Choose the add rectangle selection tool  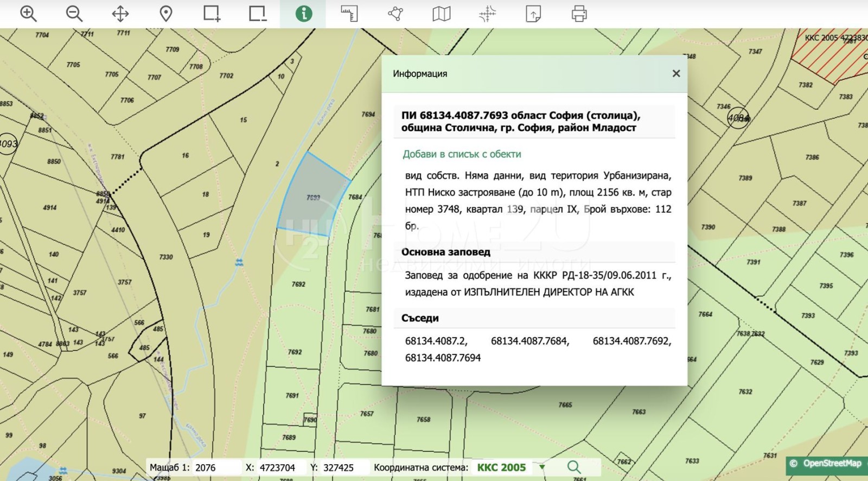tap(212, 14)
